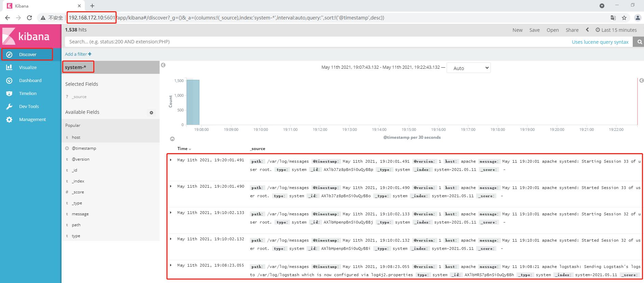Open a new browser tab with the plus button
The height and width of the screenshot is (283, 644).
[92, 6]
